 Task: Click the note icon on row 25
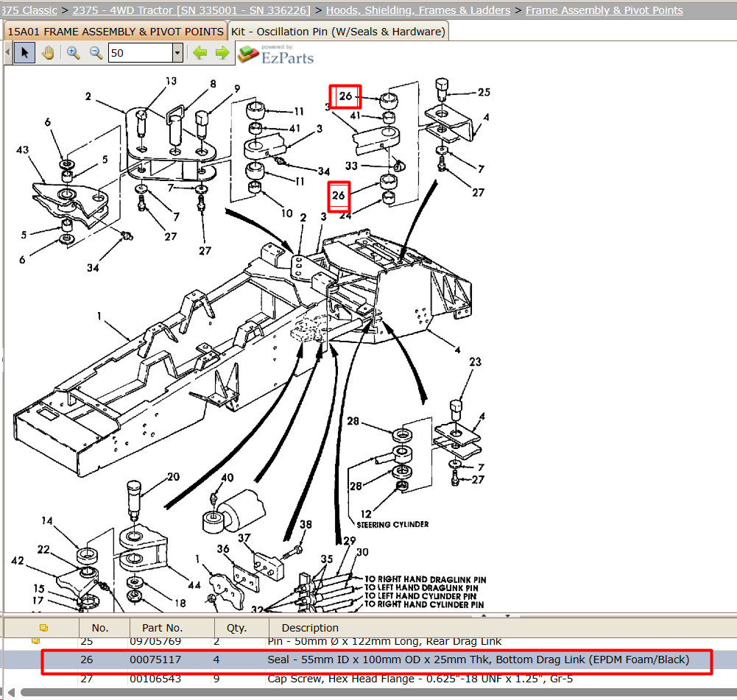click(36, 640)
